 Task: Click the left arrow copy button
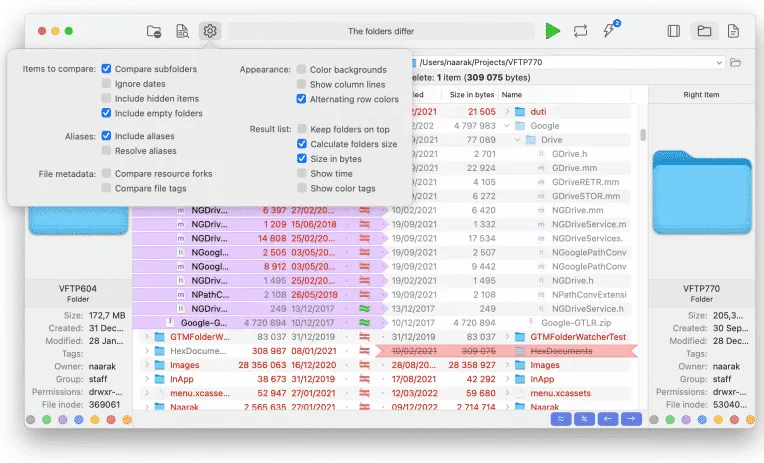point(608,419)
